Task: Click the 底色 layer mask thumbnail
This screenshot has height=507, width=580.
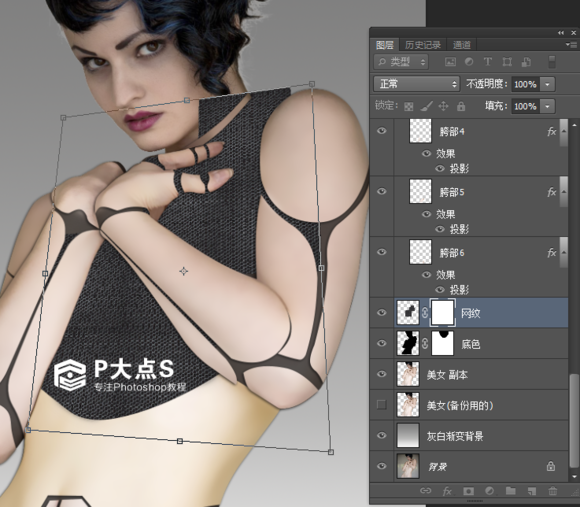Action: (443, 343)
